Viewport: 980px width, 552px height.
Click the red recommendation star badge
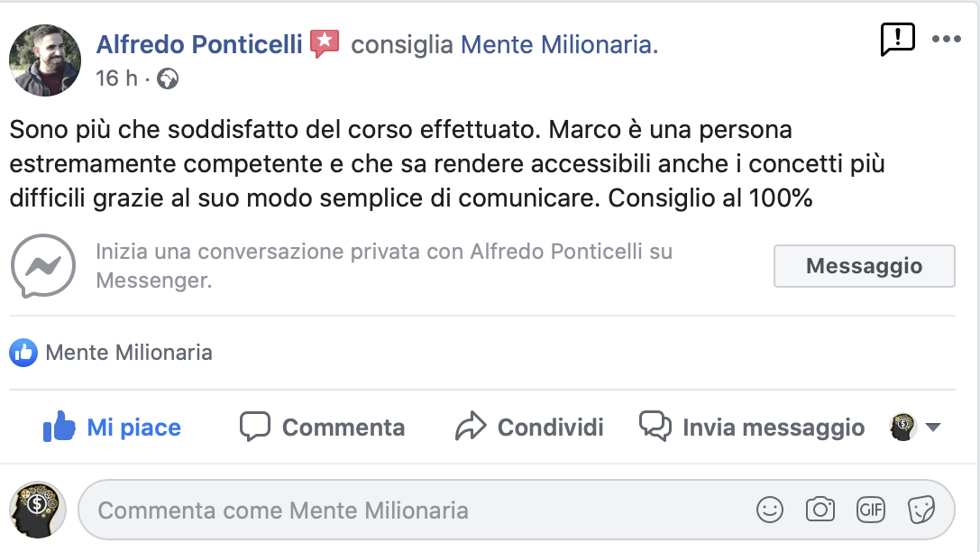click(x=325, y=43)
